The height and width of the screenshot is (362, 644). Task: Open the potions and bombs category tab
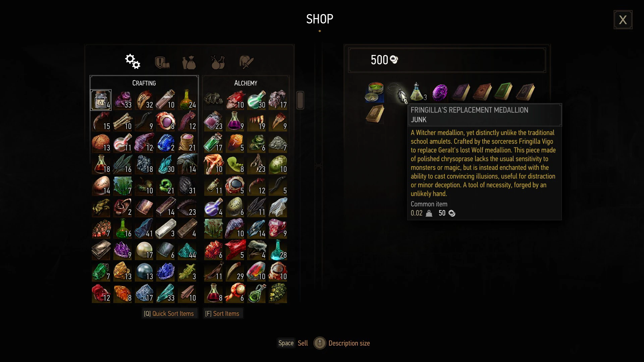pos(218,62)
